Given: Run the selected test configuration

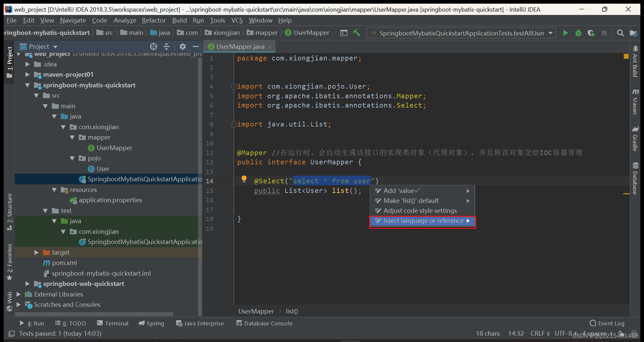Looking at the screenshot, I should click(x=566, y=33).
